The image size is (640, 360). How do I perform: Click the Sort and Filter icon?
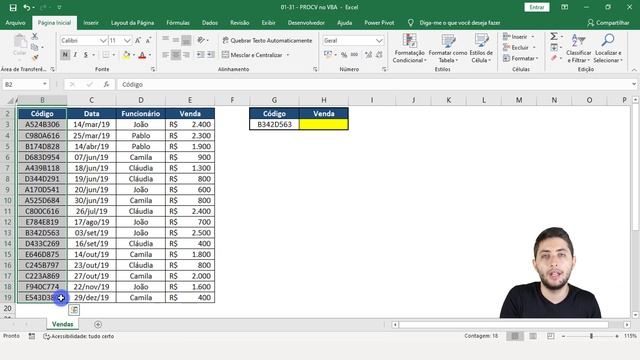point(578,40)
